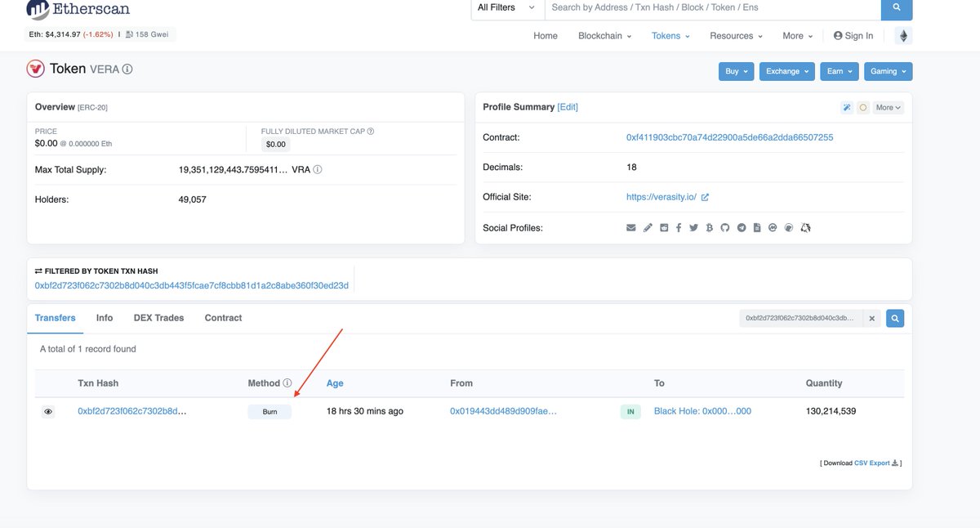Image resolution: width=980 pixels, height=528 pixels.
Task: Click the green IN badge
Action: point(630,412)
